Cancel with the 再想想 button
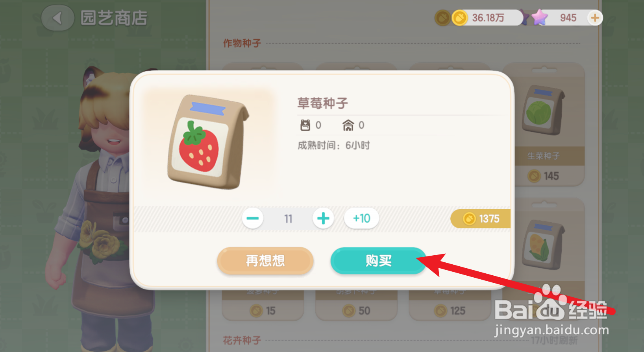Image resolution: width=644 pixels, height=352 pixels. pyautogui.click(x=265, y=260)
